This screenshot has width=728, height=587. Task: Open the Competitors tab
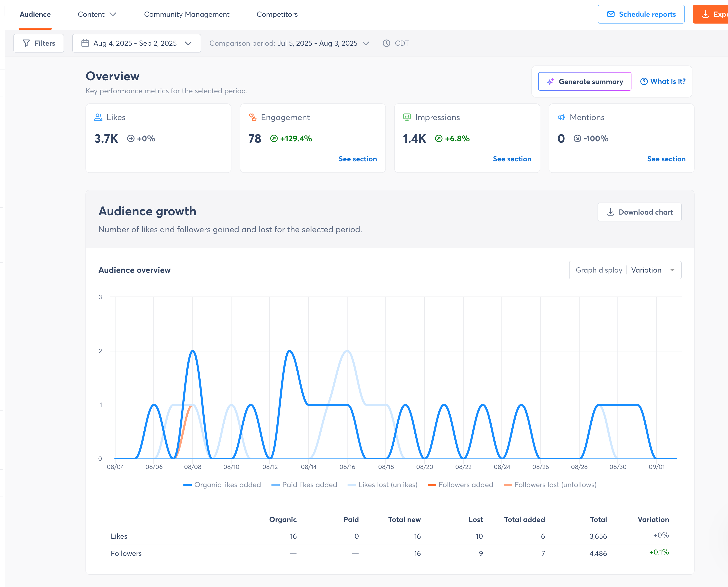(277, 14)
